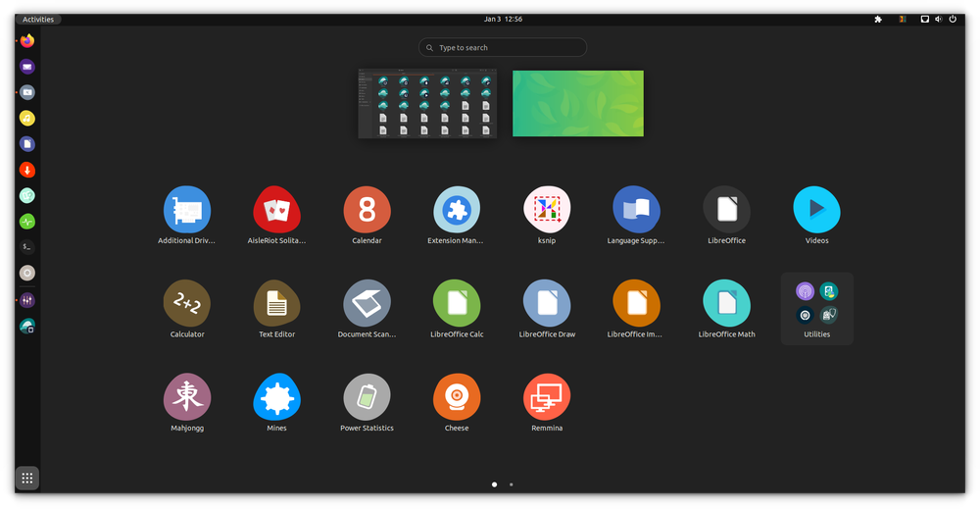Screen dimensions: 980x509
Task: Open disc icon in dock
Action: tap(26, 273)
